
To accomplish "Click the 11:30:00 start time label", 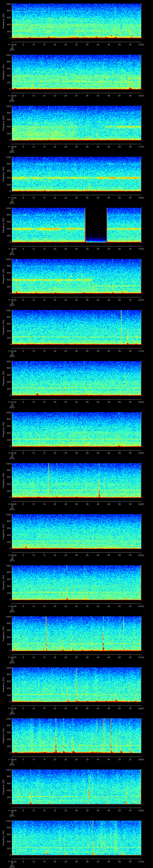I will pos(12,861).
